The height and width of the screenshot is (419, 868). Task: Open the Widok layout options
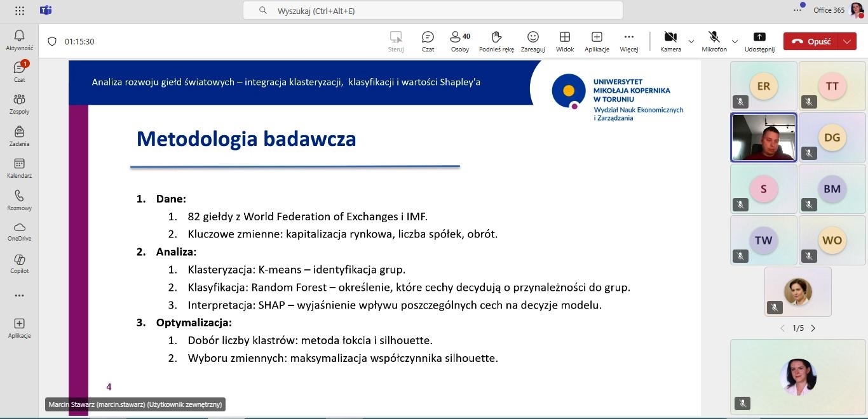pyautogui.click(x=564, y=41)
